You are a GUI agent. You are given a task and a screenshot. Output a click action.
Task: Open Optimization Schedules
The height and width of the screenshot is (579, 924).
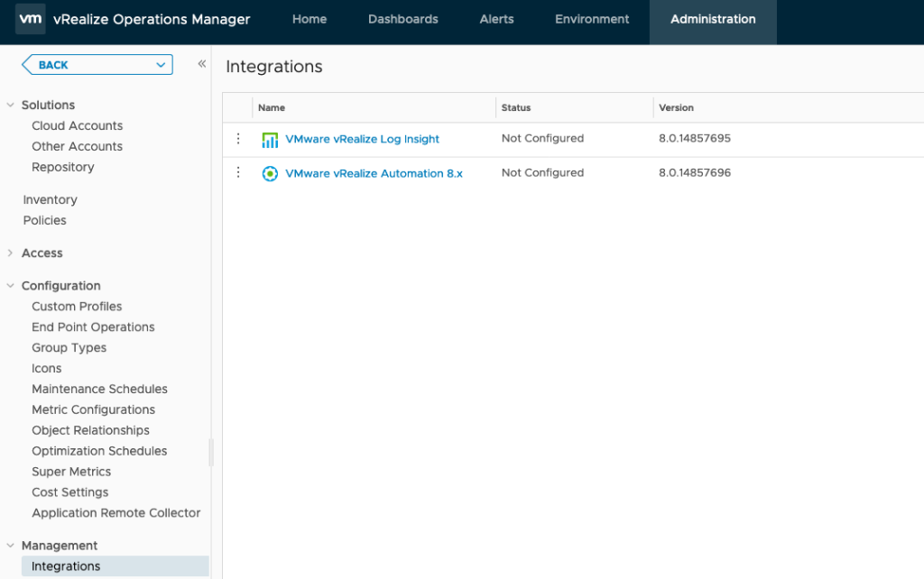[99, 451]
